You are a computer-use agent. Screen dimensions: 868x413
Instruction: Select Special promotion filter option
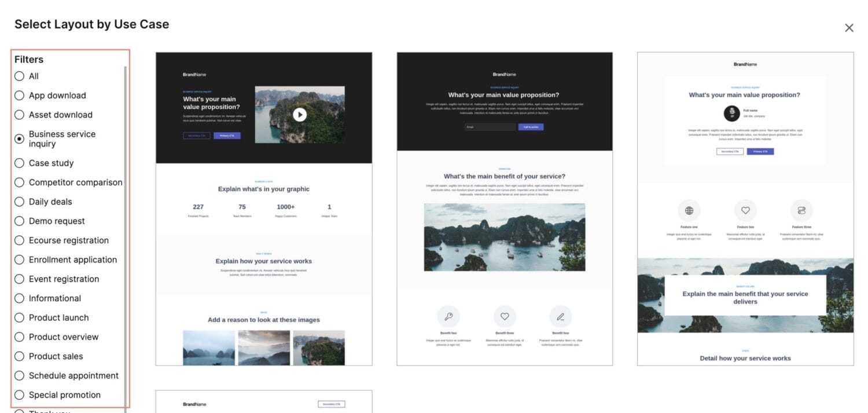(x=20, y=395)
